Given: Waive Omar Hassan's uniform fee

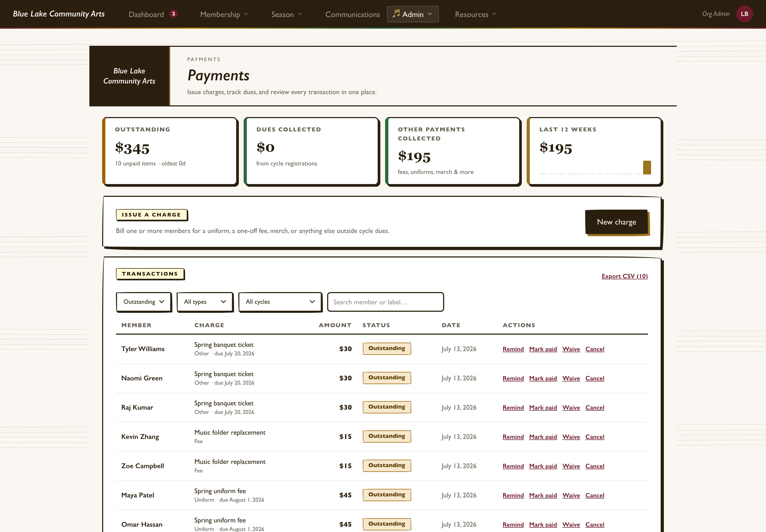Looking at the screenshot, I should (x=571, y=525).
